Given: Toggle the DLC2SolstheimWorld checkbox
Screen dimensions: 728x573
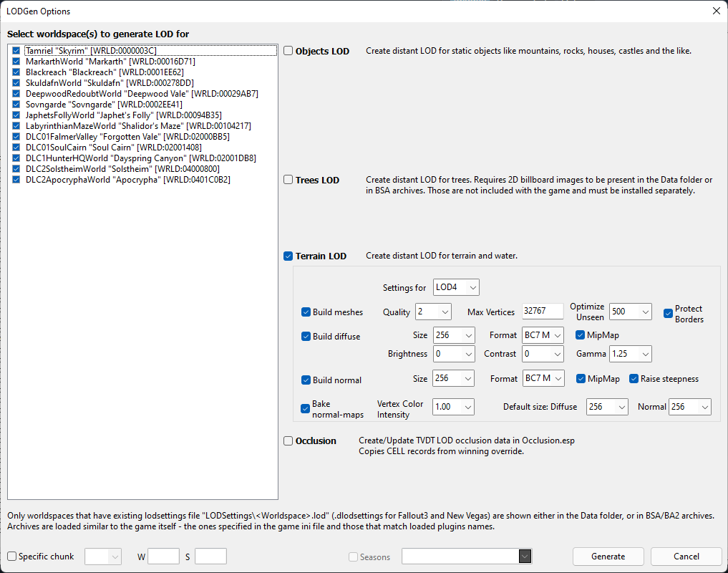Looking at the screenshot, I should tap(16, 169).
